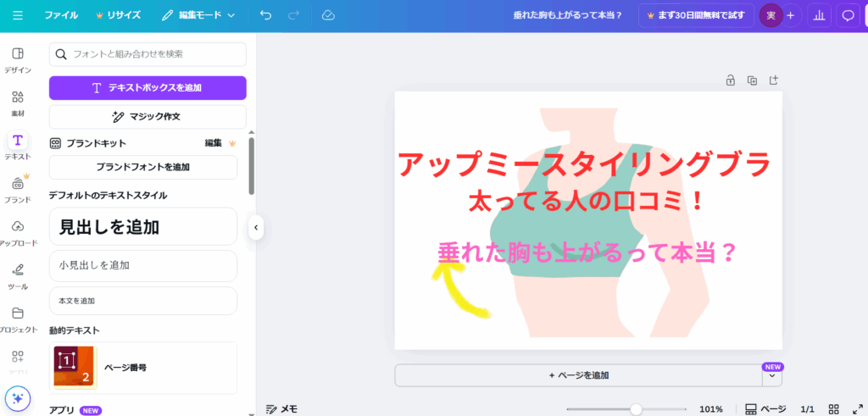Open the プロジェクト sidebar tab
868x416 pixels.
click(x=18, y=319)
